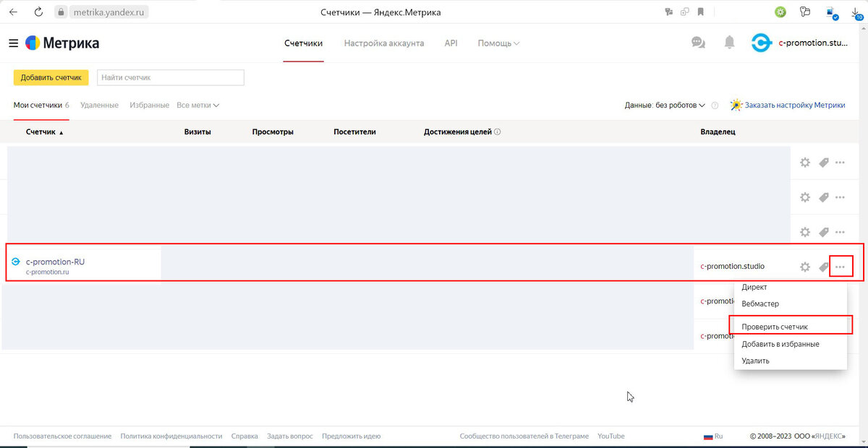
Task: Click the c-promotion account avatar icon
Action: pos(761,43)
